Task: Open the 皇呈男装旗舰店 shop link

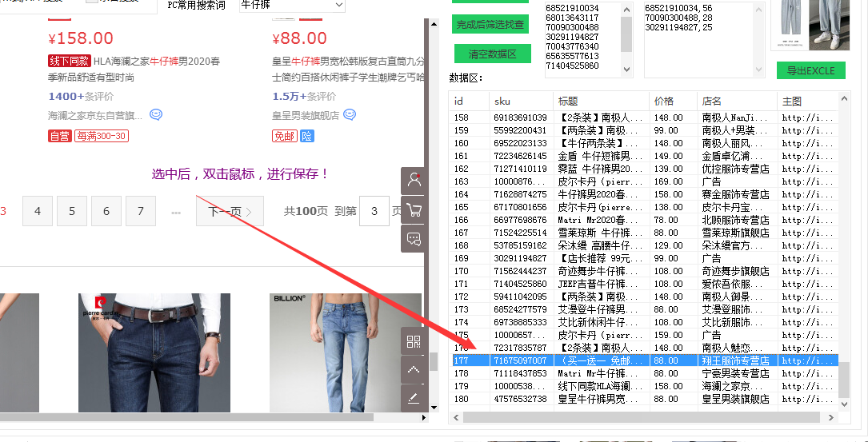Action: [306, 115]
